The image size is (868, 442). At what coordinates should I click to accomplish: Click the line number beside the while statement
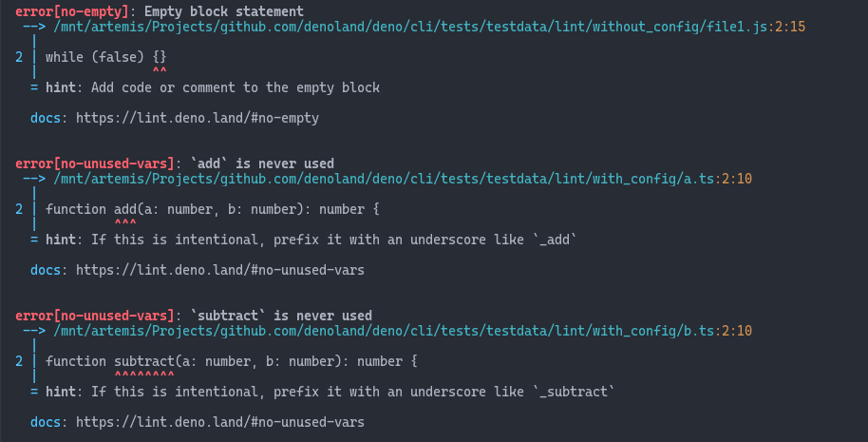click(x=19, y=57)
